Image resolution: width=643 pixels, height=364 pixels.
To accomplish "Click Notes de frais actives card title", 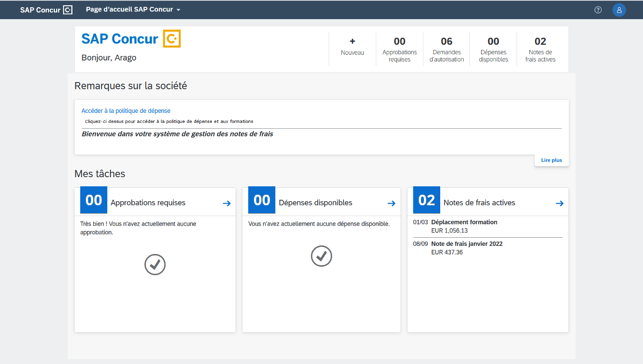I will tap(479, 203).
